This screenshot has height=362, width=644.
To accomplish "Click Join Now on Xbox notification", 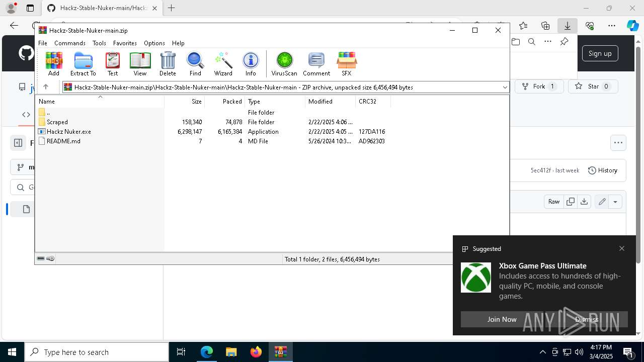I will coord(502,319).
